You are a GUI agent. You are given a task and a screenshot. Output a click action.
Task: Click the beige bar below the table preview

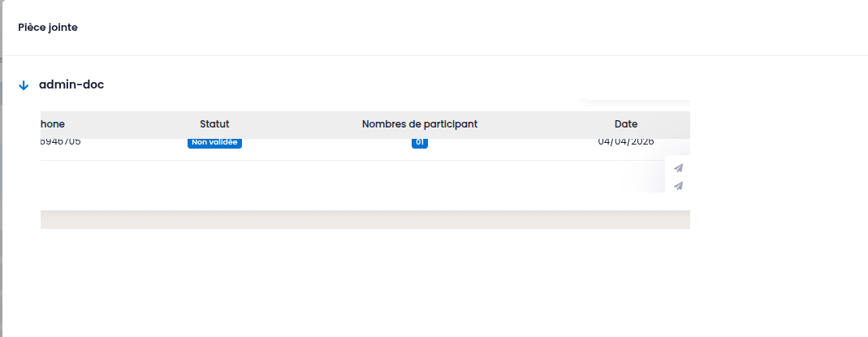tap(365, 219)
